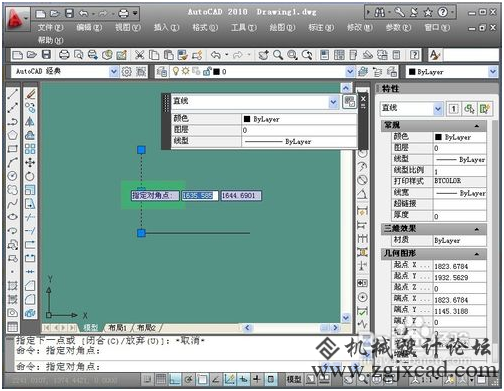This screenshot has width=504, height=391.
Task: Switch to the 布局2 layout tab
Action: (x=146, y=328)
